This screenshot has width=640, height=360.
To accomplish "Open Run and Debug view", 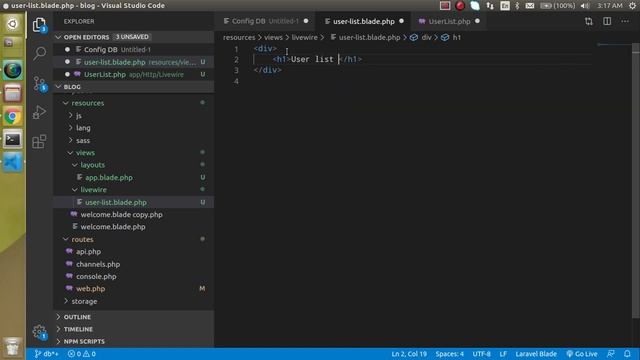I will [39, 112].
